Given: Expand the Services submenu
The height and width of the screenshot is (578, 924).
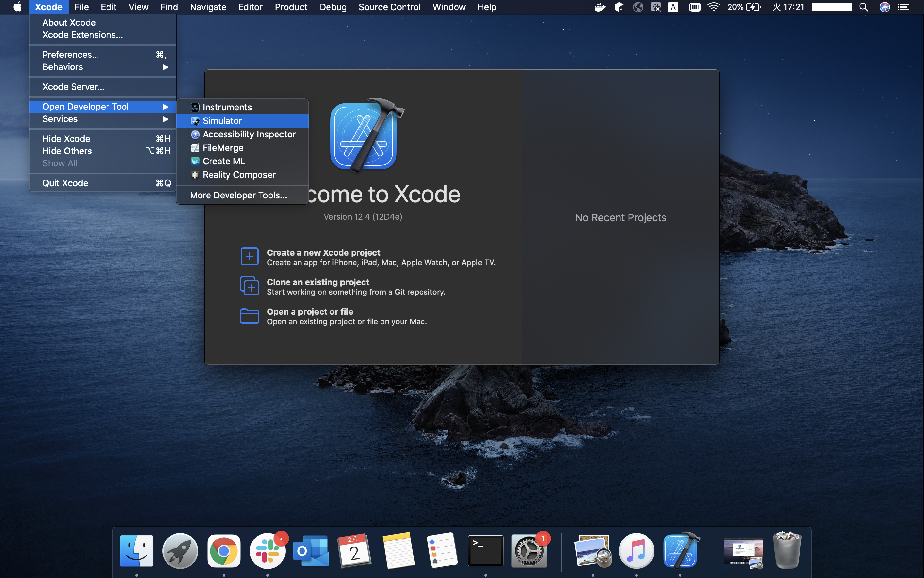Looking at the screenshot, I should (x=102, y=119).
